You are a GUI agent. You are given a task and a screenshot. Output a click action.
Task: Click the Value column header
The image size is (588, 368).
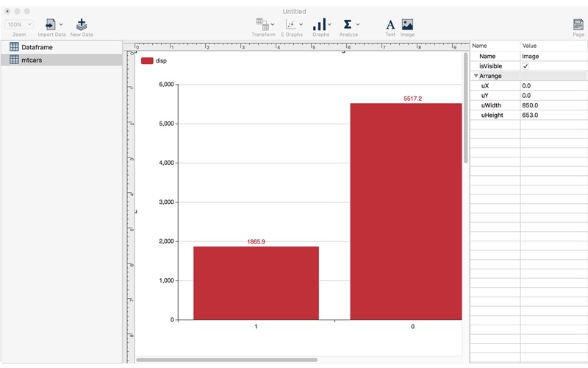pos(529,46)
